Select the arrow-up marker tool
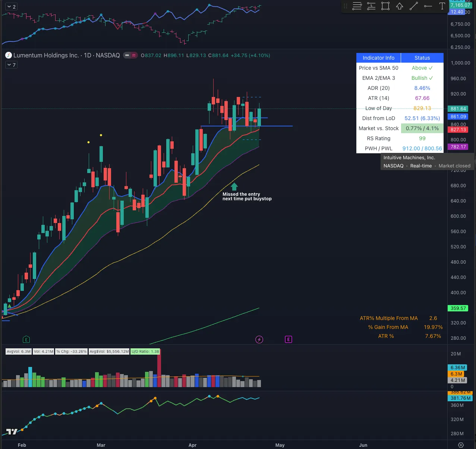Image resolution: width=476 pixels, height=449 pixels. pyautogui.click(x=400, y=6)
